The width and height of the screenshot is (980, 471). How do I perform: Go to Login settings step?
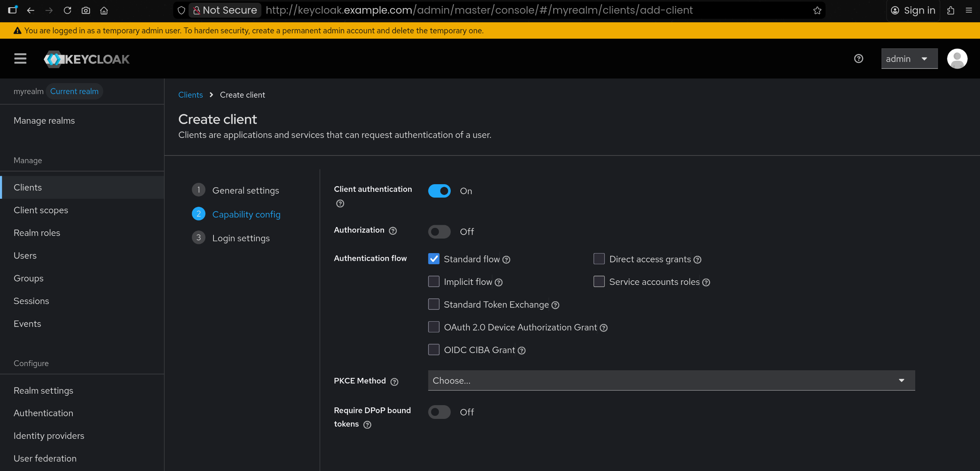(241, 238)
